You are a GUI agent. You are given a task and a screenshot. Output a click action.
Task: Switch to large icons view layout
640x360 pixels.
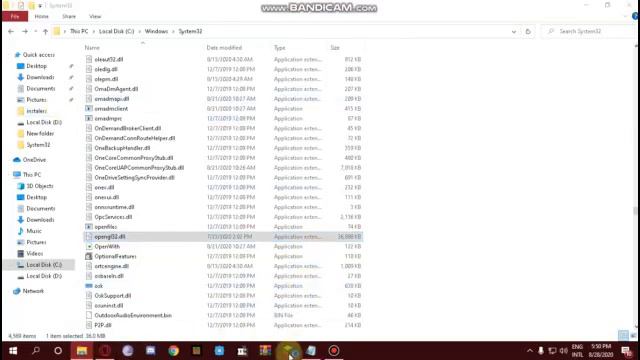pos(633,336)
